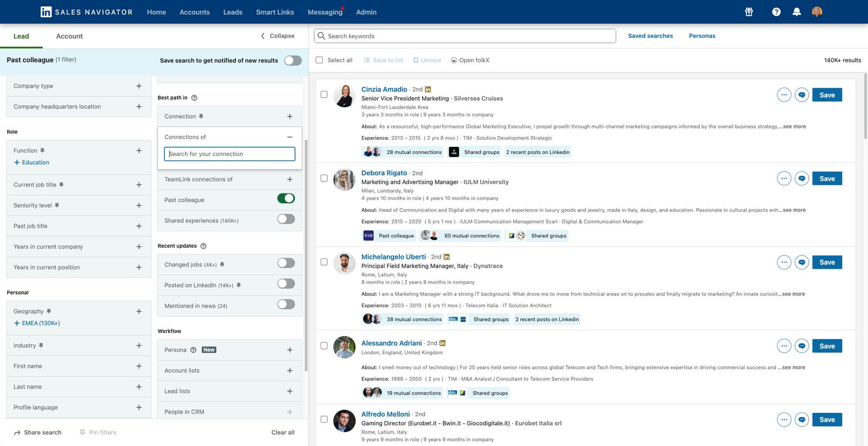Open the help question mark icon
868x446 pixels.
coord(776,12)
